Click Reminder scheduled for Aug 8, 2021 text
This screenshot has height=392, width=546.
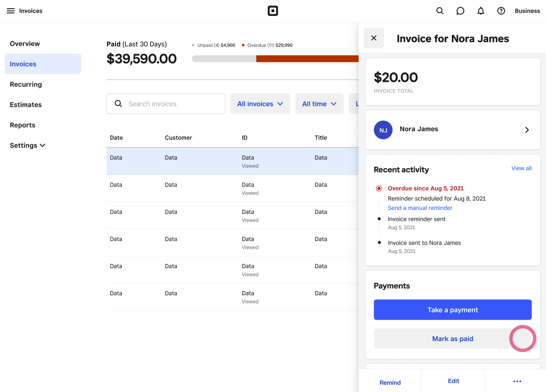(x=436, y=198)
